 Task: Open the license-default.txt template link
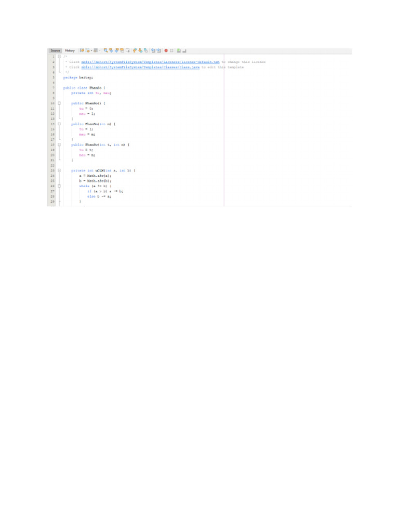click(150, 62)
